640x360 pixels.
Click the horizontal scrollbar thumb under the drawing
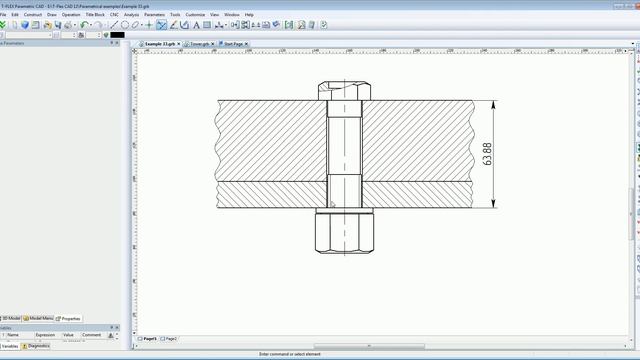coord(369,346)
